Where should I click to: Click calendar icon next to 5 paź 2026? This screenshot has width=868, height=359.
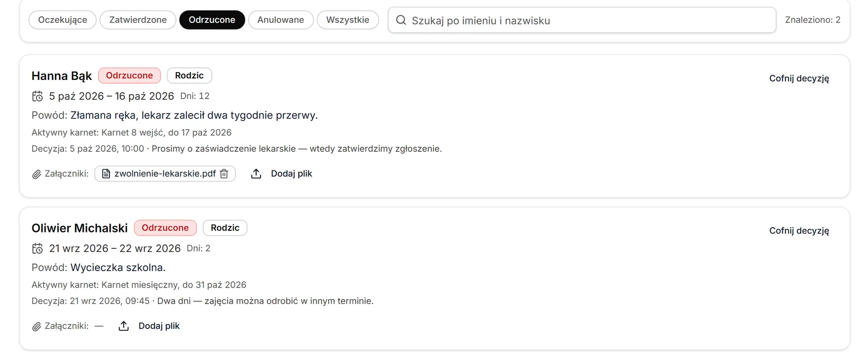pyautogui.click(x=38, y=96)
